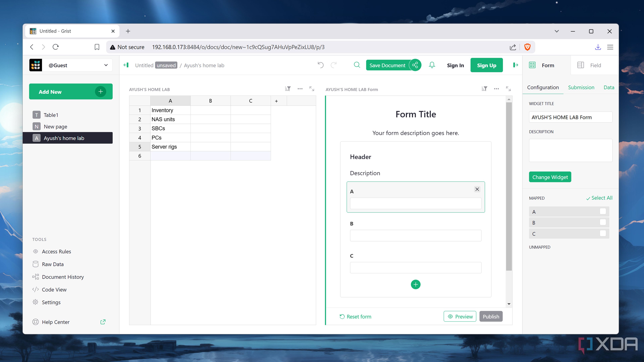Image resolution: width=644 pixels, height=362 pixels.
Task: Open Help Center external link icon
Action: (x=103, y=322)
